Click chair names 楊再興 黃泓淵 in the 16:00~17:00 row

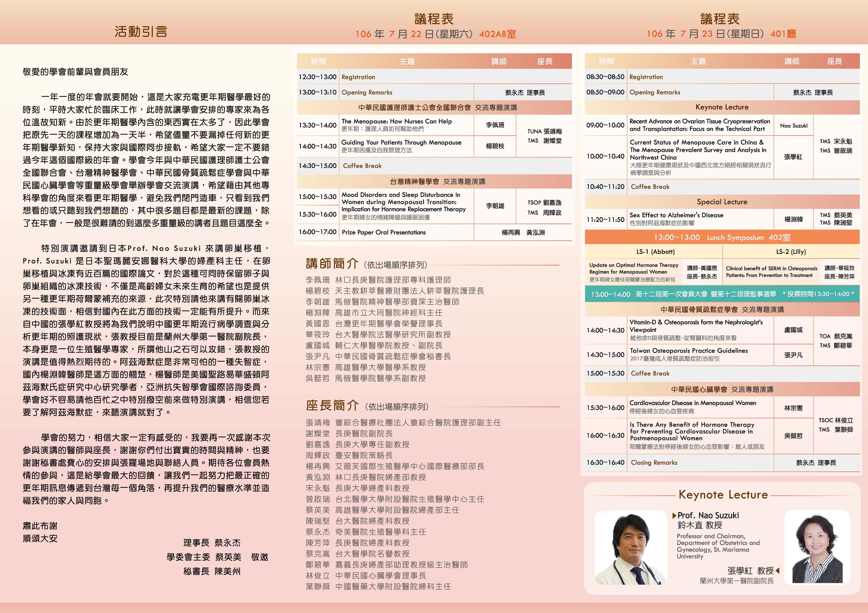click(523, 233)
